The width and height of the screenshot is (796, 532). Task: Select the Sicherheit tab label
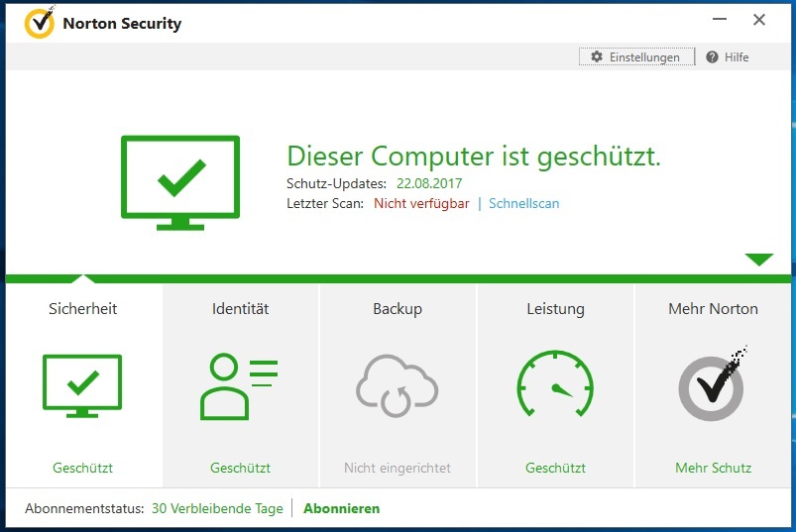[83, 309]
